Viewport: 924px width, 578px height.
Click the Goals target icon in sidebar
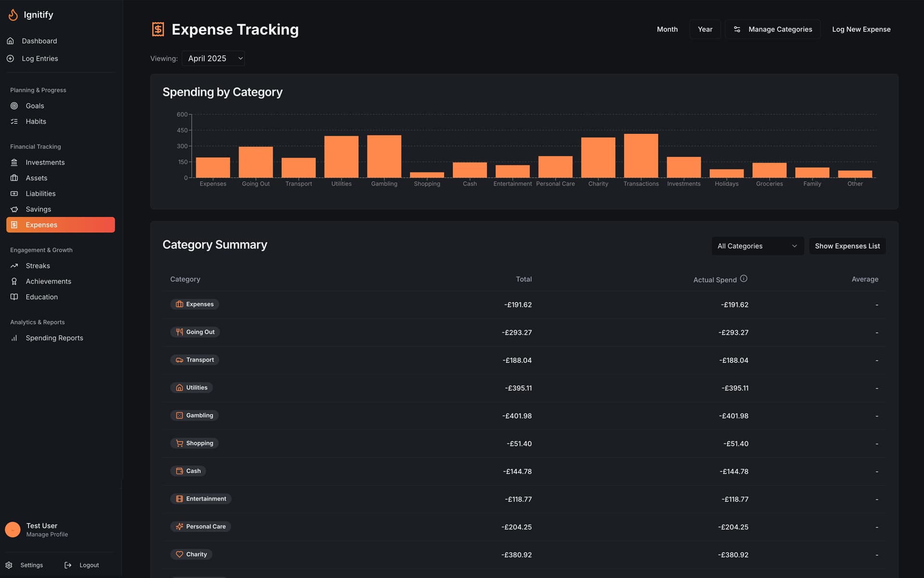(x=14, y=106)
